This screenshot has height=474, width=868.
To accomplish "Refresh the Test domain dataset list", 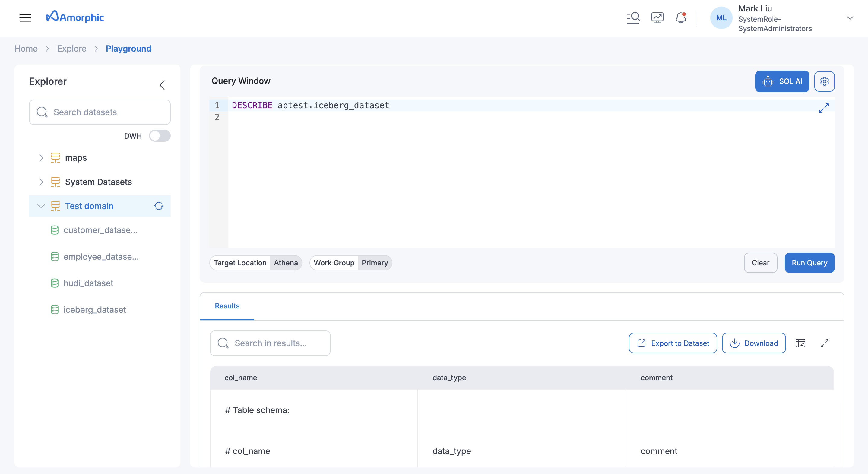I will click(158, 206).
